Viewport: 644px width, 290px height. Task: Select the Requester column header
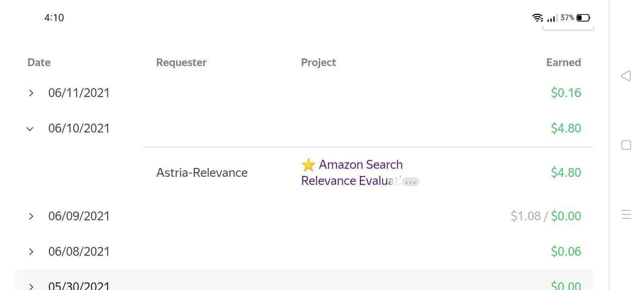tap(181, 62)
